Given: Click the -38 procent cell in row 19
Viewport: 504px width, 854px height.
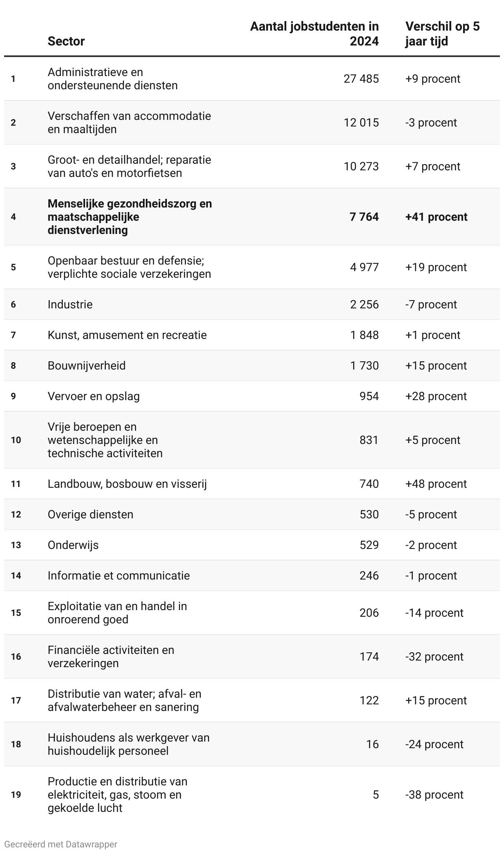Looking at the screenshot, I should [x=434, y=794].
